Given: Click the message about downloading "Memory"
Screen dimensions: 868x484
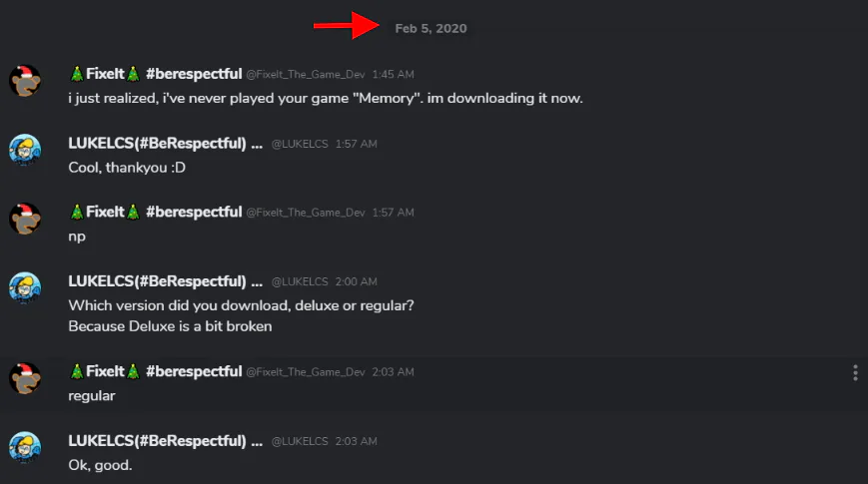Looking at the screenshot, I should pos(326,98).
